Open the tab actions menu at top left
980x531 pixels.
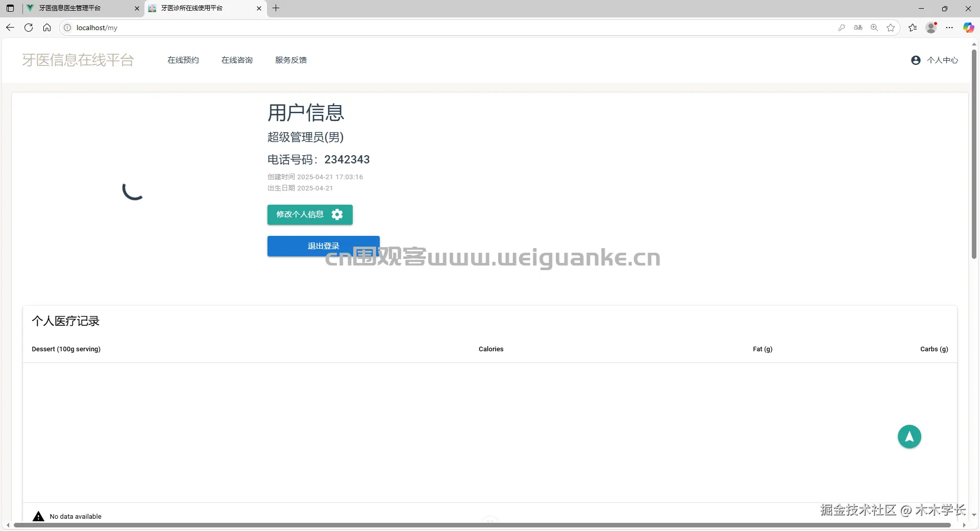click(10, 8)
